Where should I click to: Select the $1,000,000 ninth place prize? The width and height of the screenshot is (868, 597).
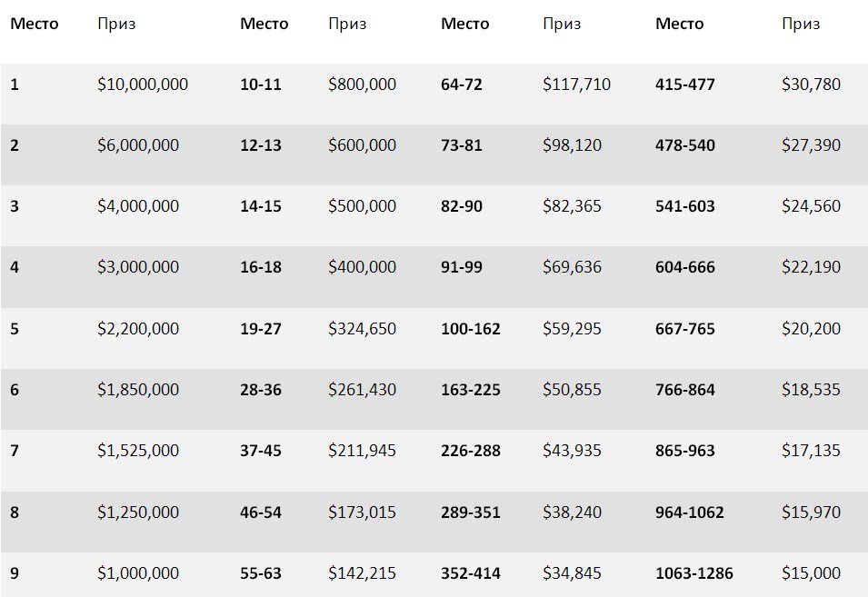pos(138,573)
